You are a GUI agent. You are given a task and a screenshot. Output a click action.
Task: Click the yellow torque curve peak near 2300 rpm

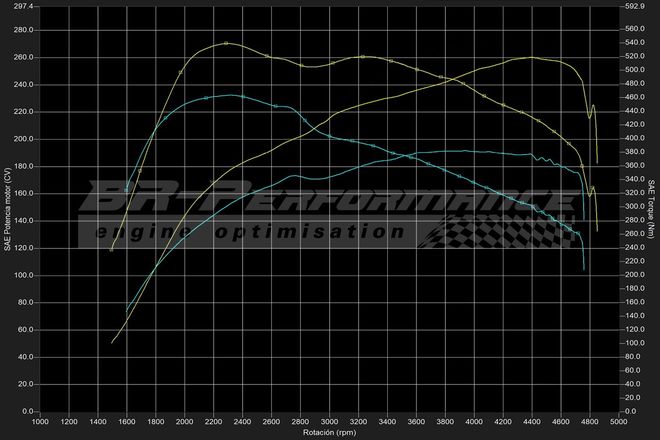(228, 43)
